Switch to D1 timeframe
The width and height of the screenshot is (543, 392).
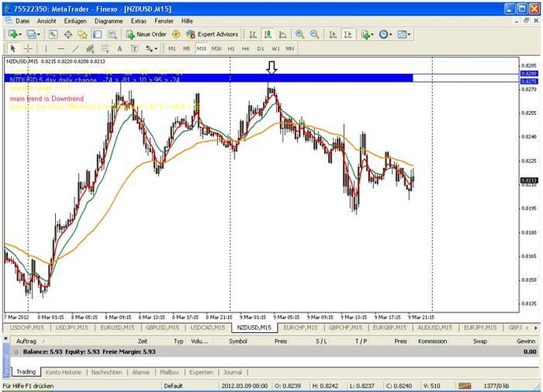[260, 49]
